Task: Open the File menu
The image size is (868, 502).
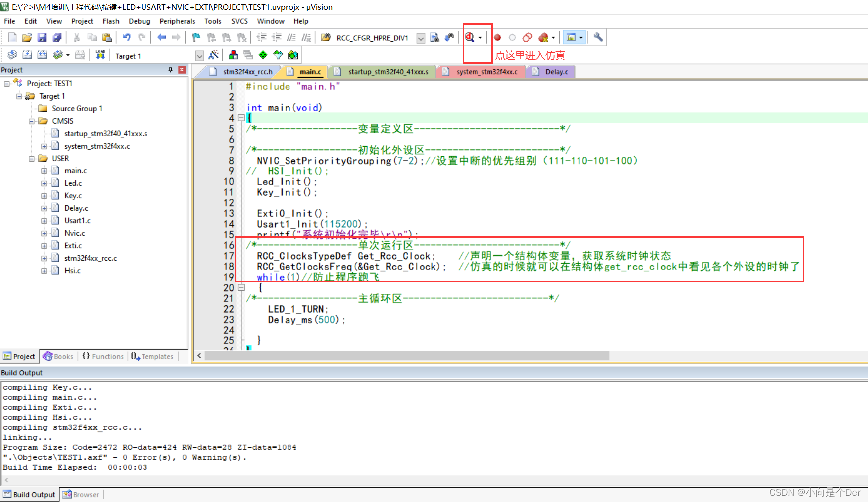Action: point(9,21)
